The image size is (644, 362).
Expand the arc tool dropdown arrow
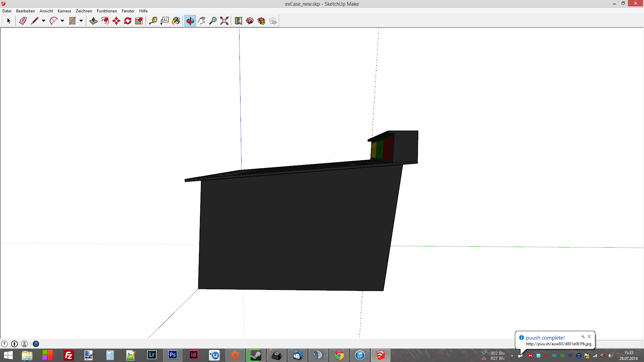[x=62, y=21]
